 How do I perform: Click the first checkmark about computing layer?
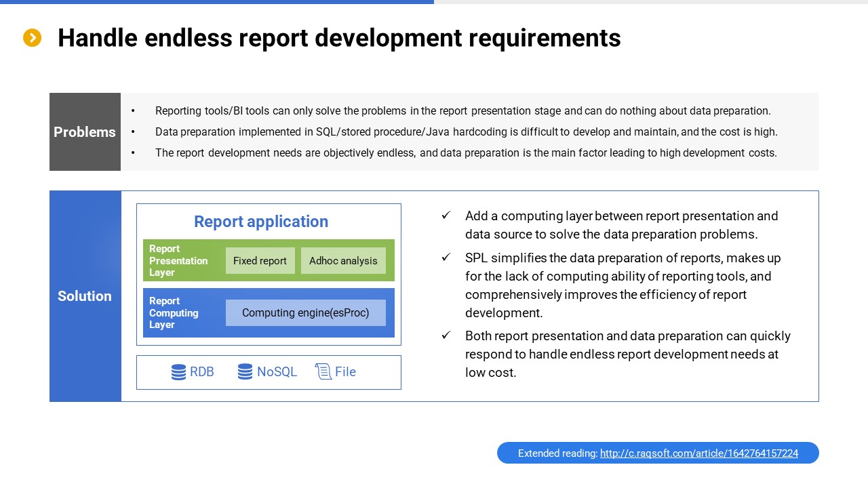[x=446, y=216]
